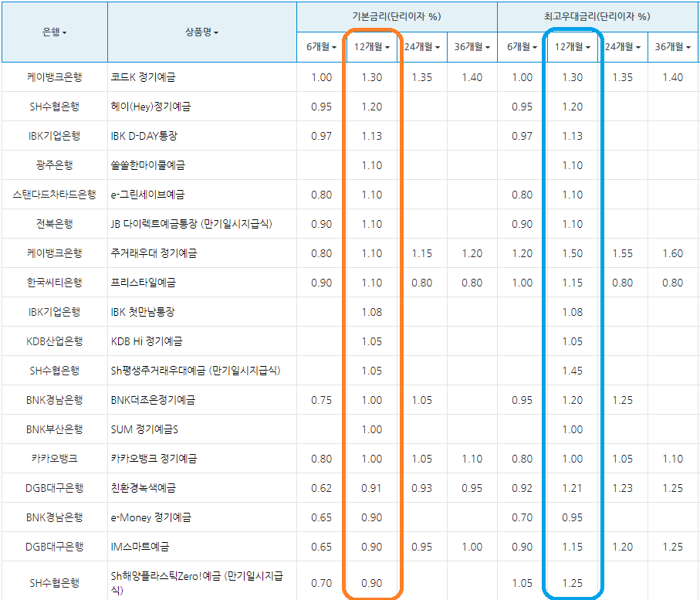Click the 0.97 기본금리 for IBK D-DAY통장
This screenshot has width=700, height=600.
[321, 136]
